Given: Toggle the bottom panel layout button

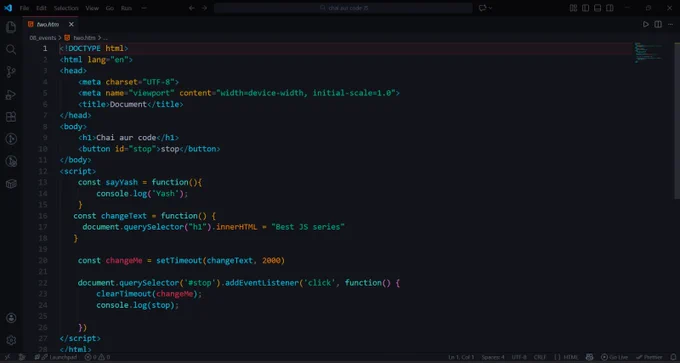Looking at the screenshot, I should coord(598,8).
